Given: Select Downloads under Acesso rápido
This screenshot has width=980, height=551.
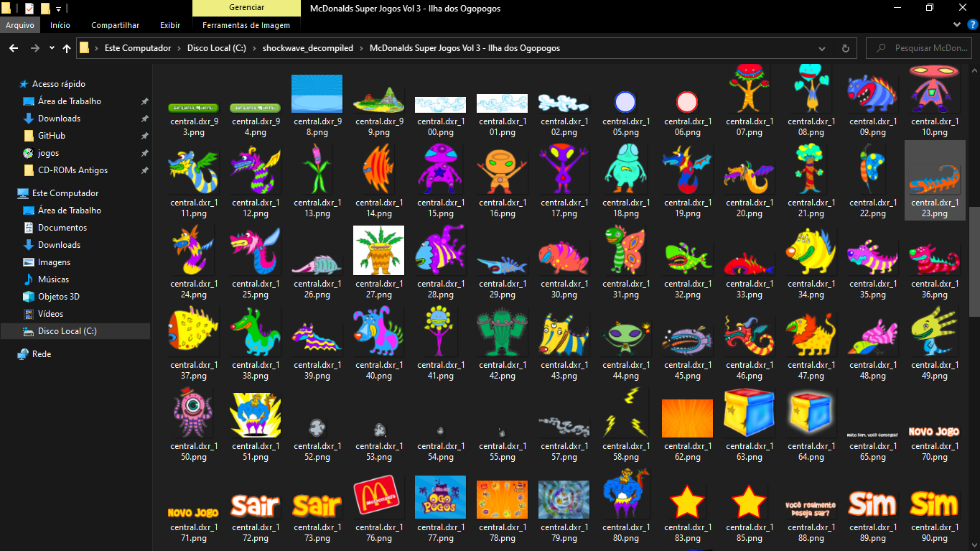Looking at the screenshot, I should (59, 119).
